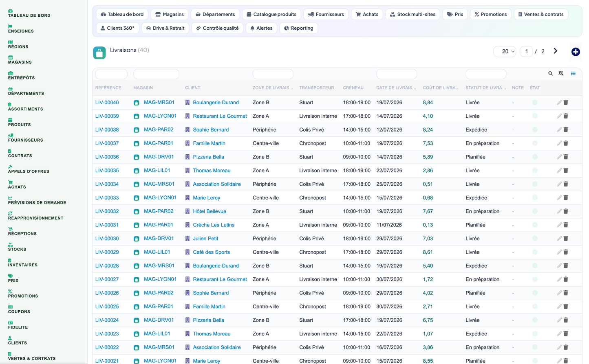Open client link Hôtel Bellevue
This screenshot has width=589, height=364.
(x=210, y=211)
